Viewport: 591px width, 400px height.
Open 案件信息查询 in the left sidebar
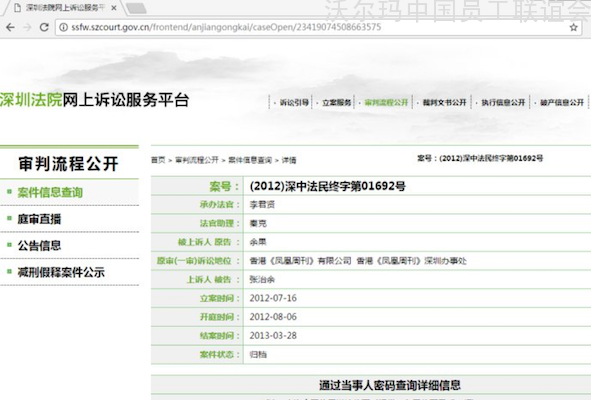[50, 192]
